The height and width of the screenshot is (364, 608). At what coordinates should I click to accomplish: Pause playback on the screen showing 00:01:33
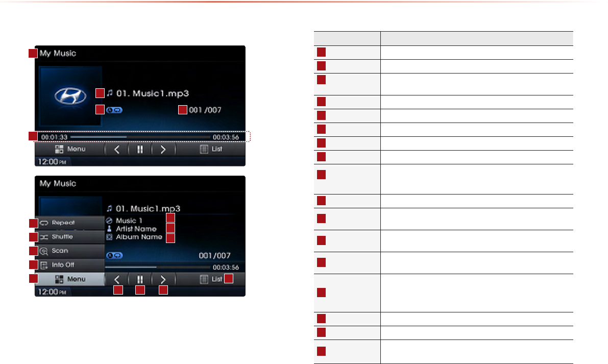pyautogui.click(x=140, y=149)
